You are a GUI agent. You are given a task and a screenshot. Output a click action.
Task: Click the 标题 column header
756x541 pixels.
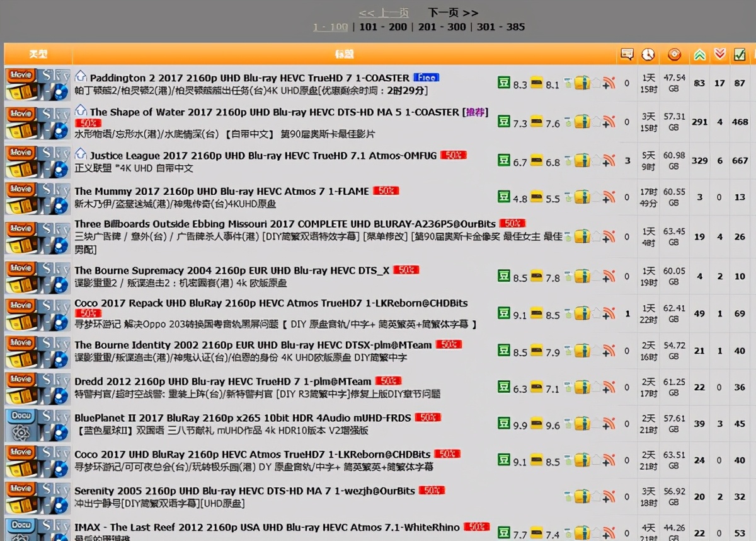(x=345, y=54)
